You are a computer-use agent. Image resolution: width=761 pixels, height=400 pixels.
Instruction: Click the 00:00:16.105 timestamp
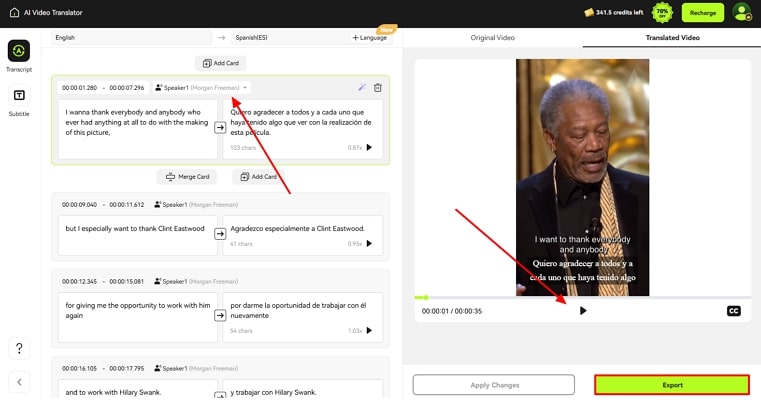coord(80,368)
